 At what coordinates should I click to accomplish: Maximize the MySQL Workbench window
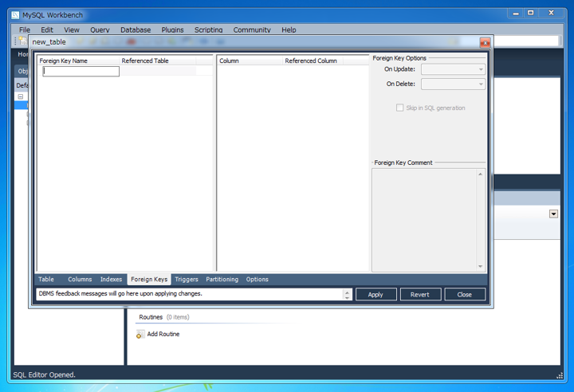(530, 14)
